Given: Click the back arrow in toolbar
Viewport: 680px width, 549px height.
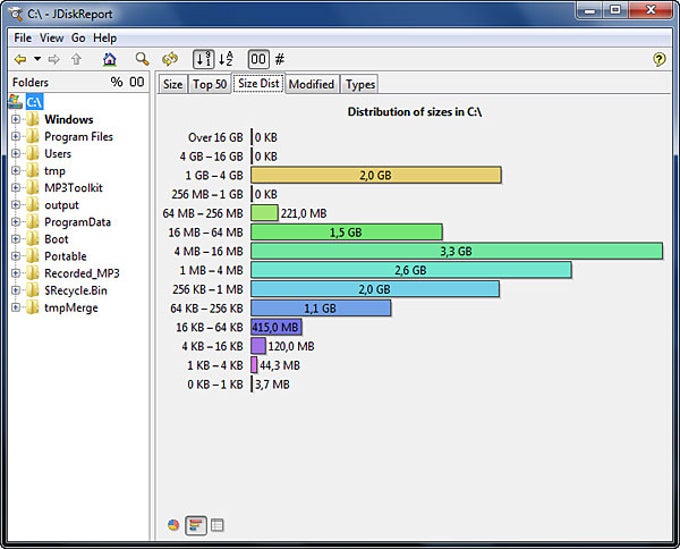Looking at the screenshot, I should [x=20, y=60].
